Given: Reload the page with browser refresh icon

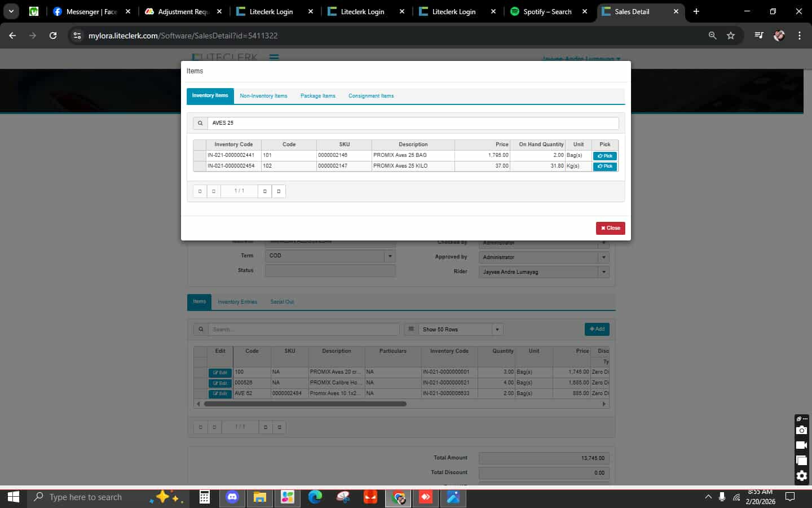Looking at the screenshot, I should (x=53, y=36).
